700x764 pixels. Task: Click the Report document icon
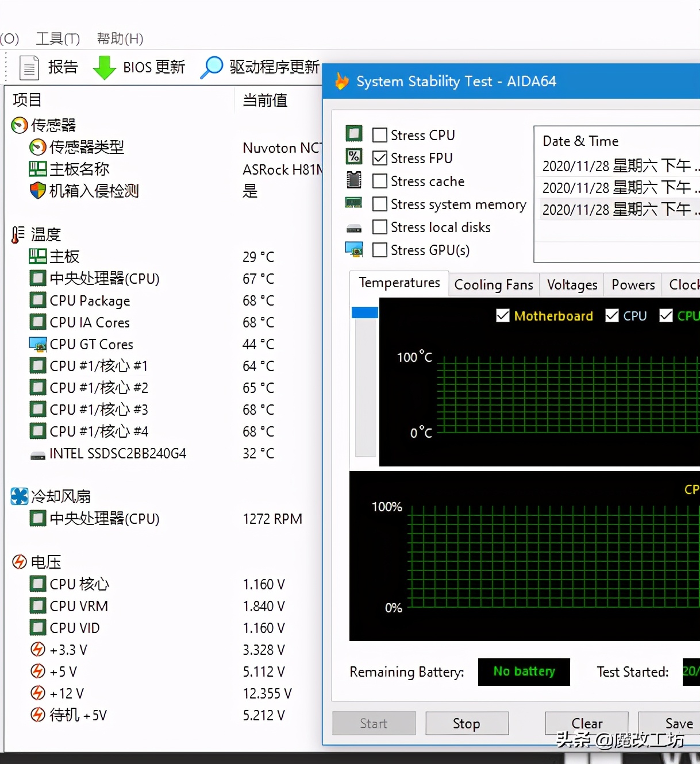[x=29, y=67]
